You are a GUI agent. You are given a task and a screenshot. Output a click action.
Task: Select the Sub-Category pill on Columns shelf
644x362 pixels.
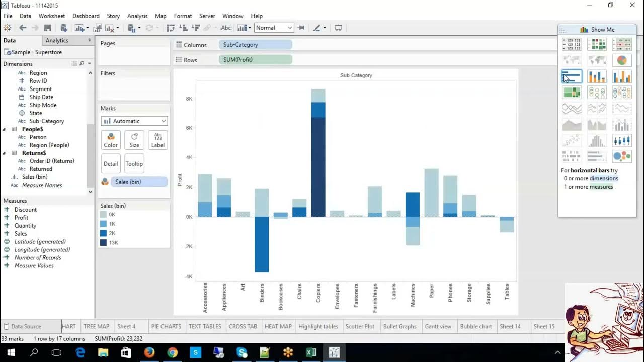point(256,45)
